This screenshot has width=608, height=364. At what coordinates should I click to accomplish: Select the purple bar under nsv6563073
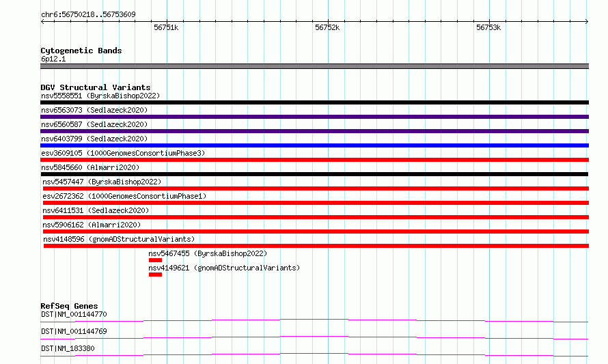(314, 117)
